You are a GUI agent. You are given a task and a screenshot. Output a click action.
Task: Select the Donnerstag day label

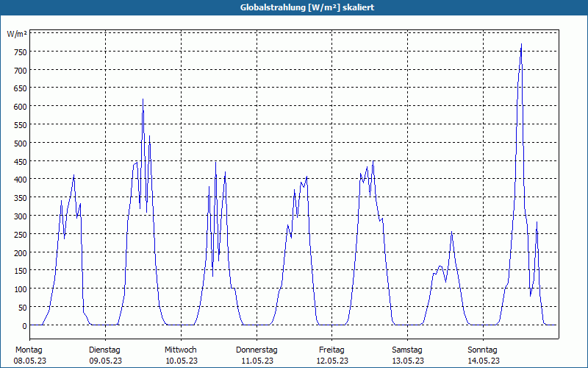click(257, 350)
